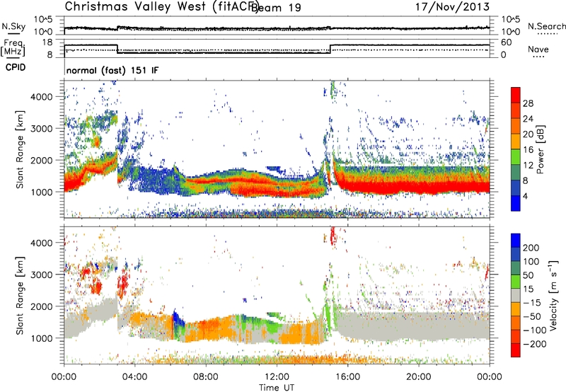Click the frequency step change near 15:00
Screen dimensions: 566x392
coord(330,49)
